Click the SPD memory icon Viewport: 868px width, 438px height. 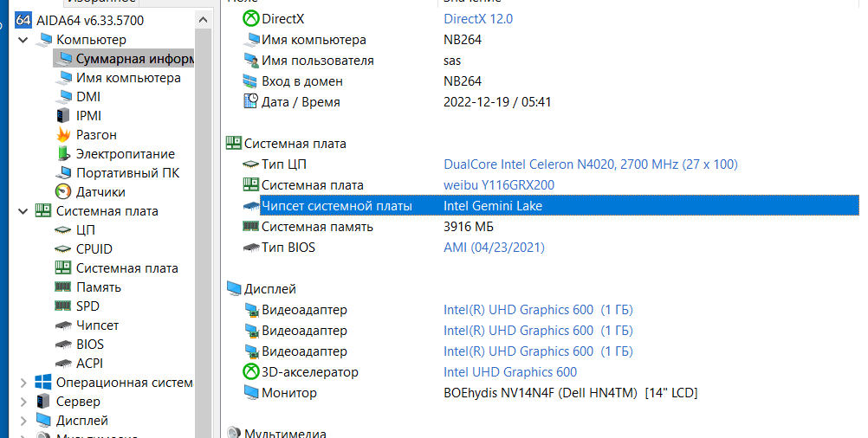click(63, 306)
